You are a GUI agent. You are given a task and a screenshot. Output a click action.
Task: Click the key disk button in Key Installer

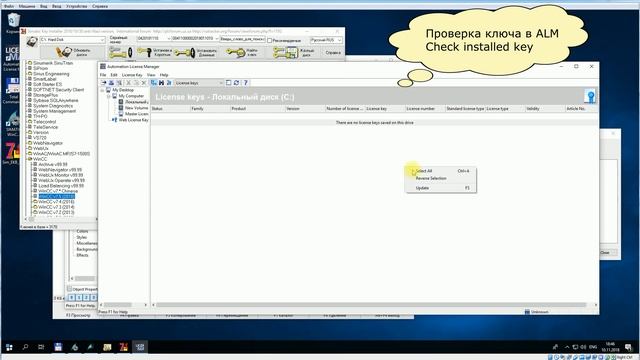(293, 52)
